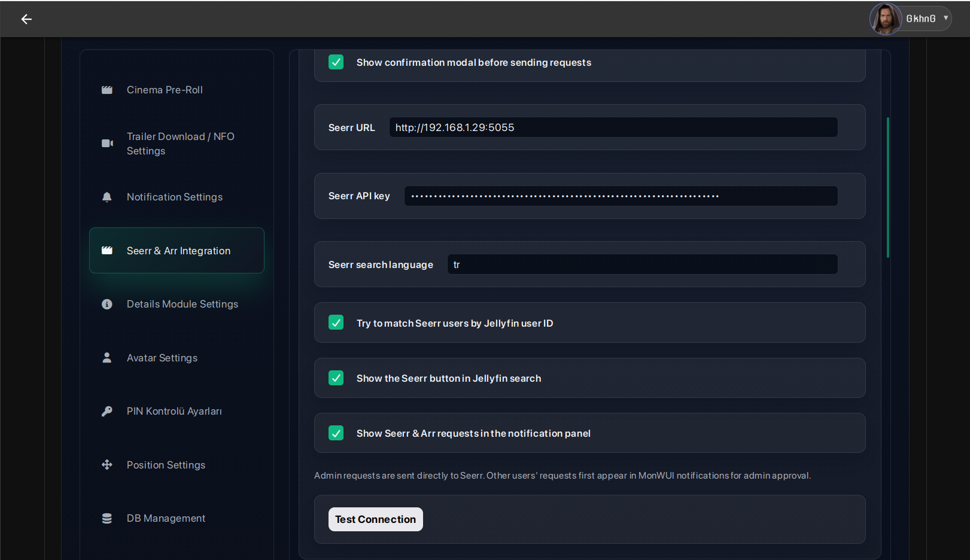
Task: Click the Avatar Settings person icon
Action: tap(107, 358)
